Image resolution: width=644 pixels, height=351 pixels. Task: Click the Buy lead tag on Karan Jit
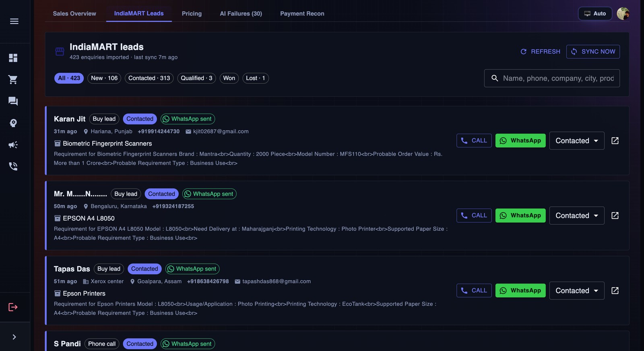point(104,119)
